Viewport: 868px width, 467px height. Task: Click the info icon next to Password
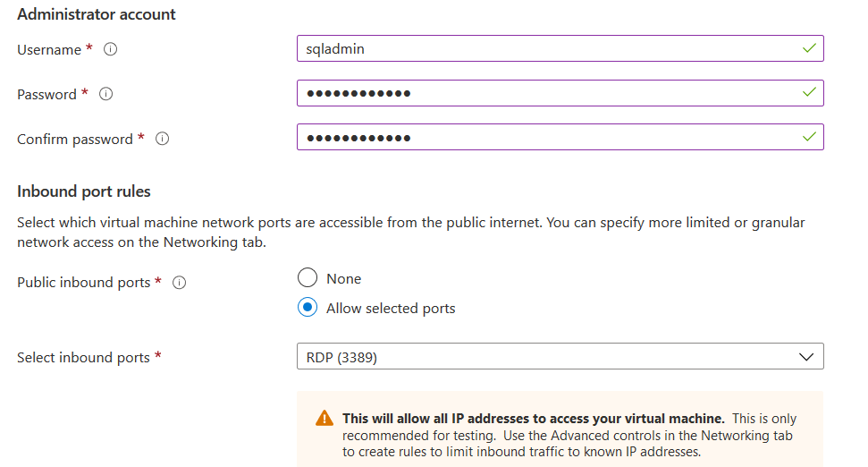coord(105,94)
